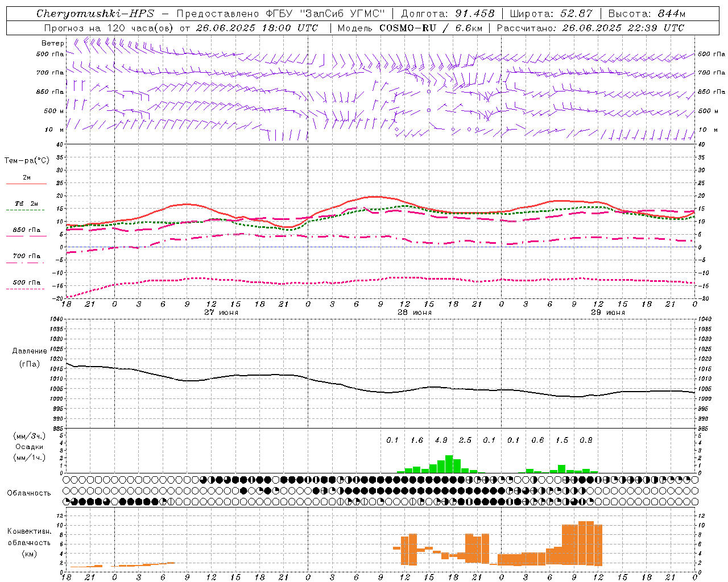Viewport: 728px width, 582px height.
Task: Click the '850 гПа' temperature legend label
Action: point(27,230)
